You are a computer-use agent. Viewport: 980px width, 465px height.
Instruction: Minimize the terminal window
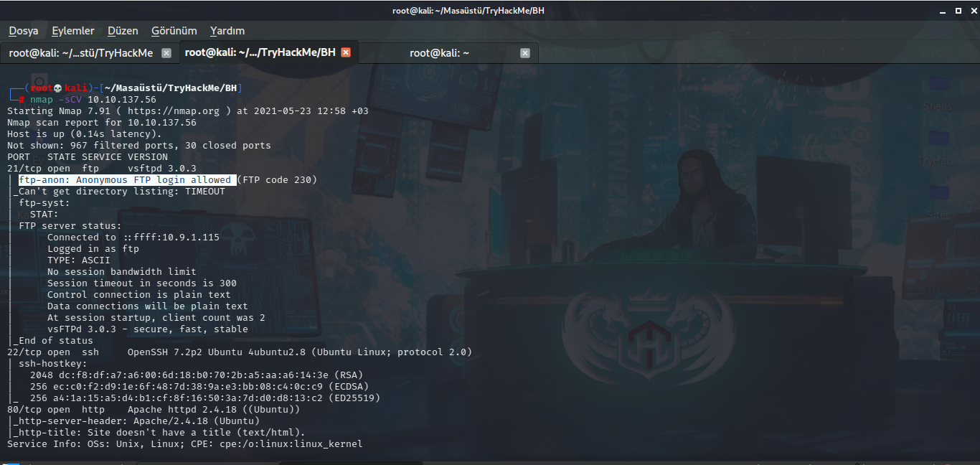click(x=941, y=11)
